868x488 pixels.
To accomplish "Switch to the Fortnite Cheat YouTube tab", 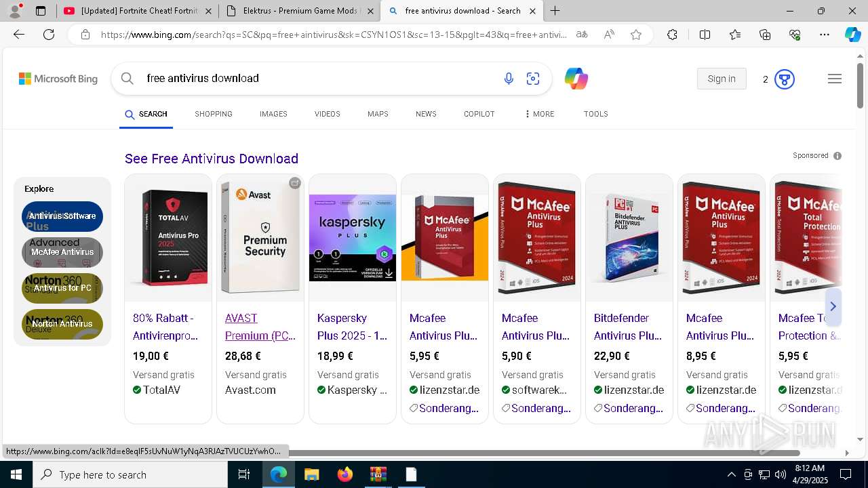I will (138, 11).
